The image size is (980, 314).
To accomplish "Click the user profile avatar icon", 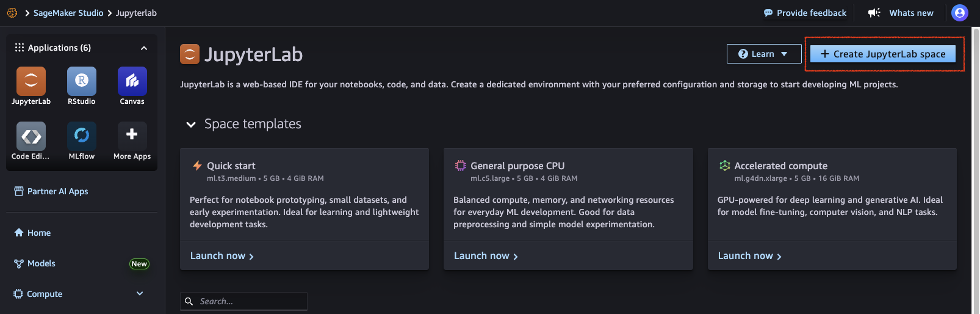I will [x=960, y=13].
